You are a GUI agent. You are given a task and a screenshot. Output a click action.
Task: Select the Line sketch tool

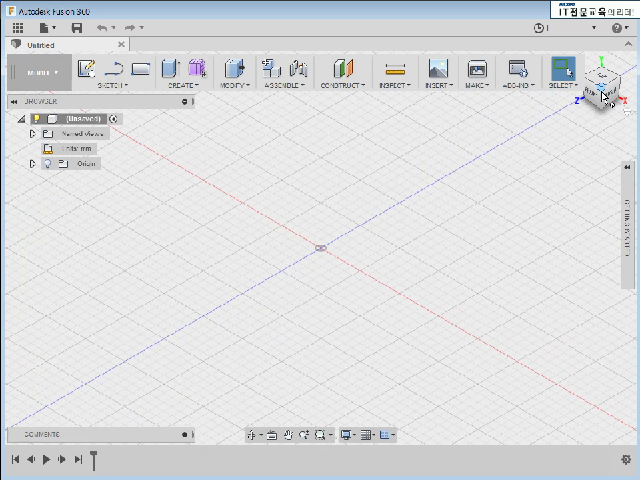tap(114, 68)
